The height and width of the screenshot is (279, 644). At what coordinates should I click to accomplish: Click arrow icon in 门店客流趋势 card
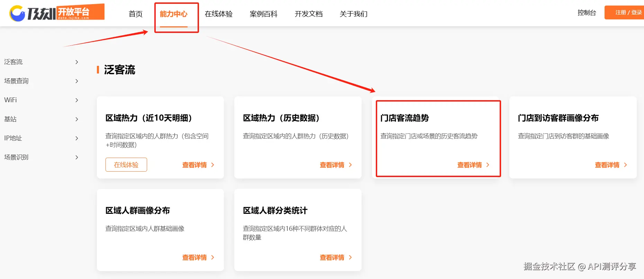[488, 165]
